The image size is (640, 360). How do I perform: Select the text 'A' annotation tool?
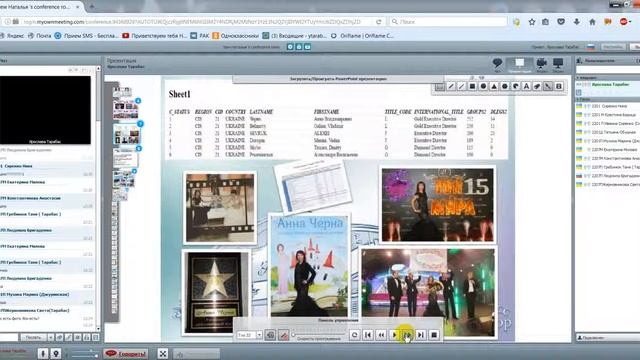click(526, 87)
